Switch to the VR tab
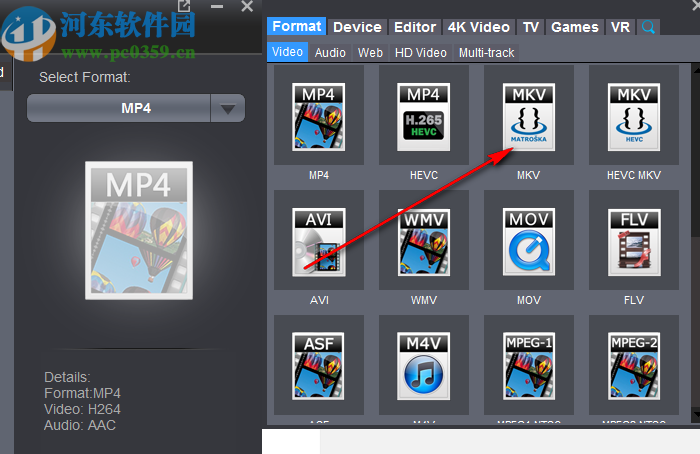The image size is (700, 454). coord(620,27)
